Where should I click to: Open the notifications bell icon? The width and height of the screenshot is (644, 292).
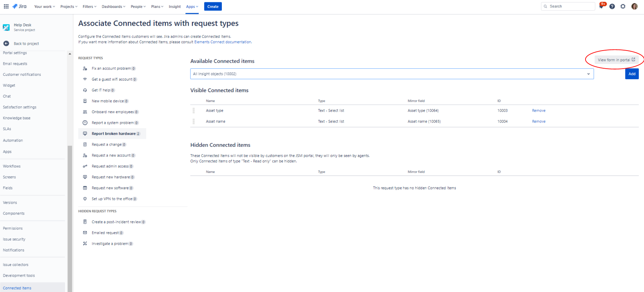click(601, 6)
